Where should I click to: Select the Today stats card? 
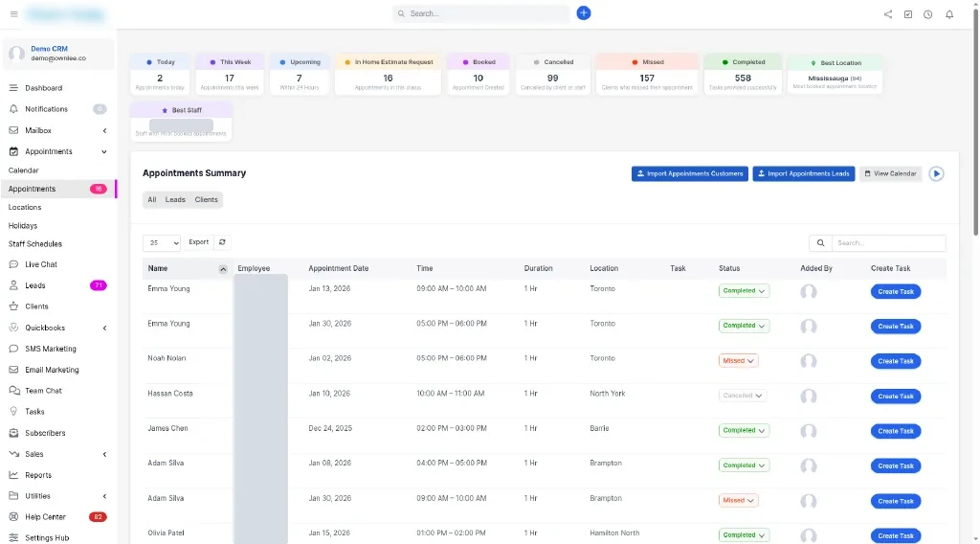160,74
